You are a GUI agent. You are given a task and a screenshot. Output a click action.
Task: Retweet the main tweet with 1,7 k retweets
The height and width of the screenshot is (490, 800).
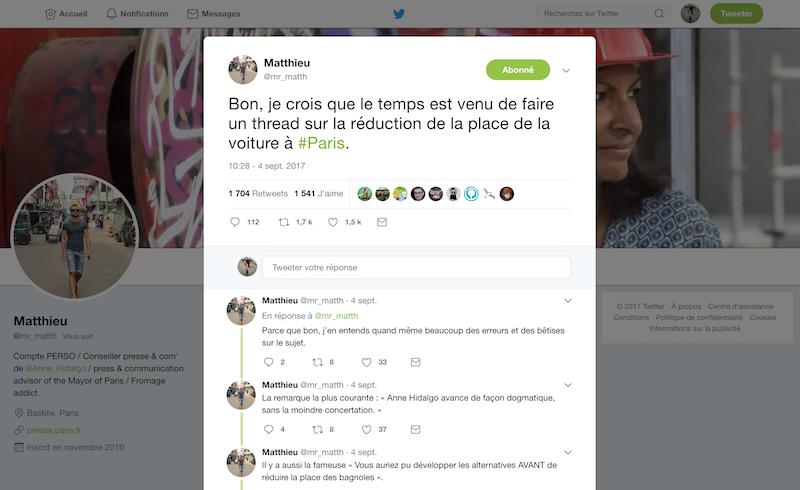[284, 222]
